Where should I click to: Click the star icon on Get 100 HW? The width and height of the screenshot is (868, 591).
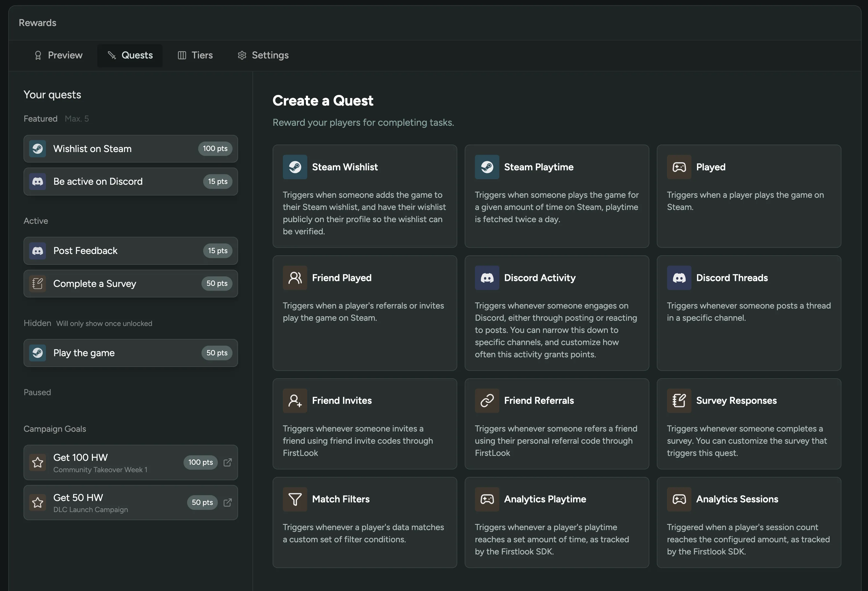pos(38,462)
